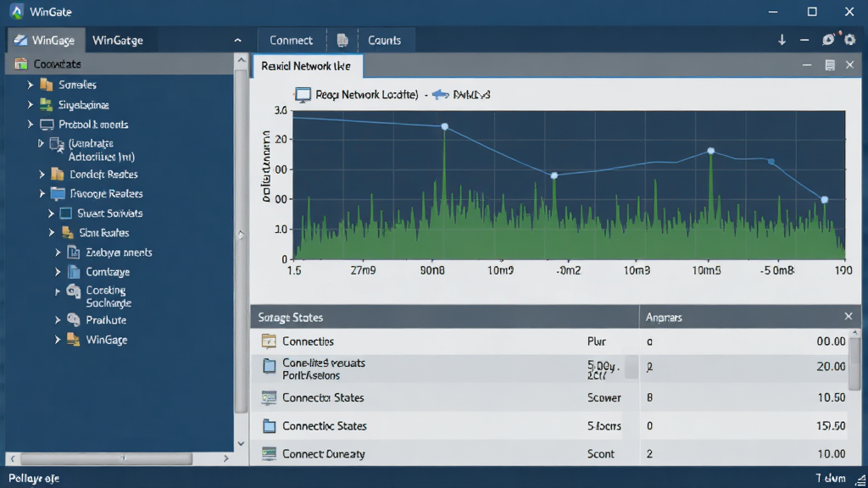This screenshot has height=488, width=868.
Task: Expand the Comtraye tree node
Action: pos(58,272)
